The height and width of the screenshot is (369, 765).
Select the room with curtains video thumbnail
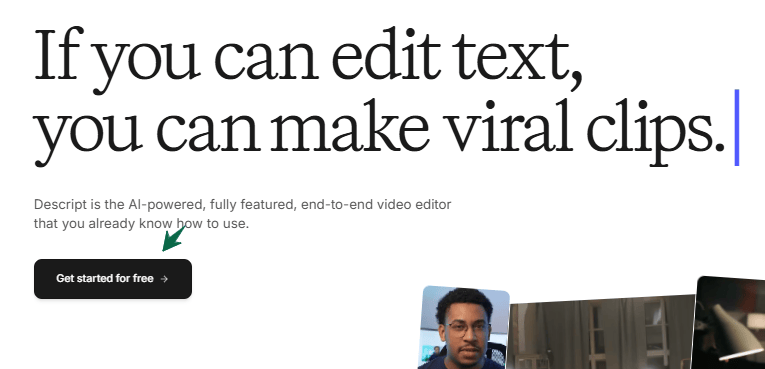coord(601,332)
